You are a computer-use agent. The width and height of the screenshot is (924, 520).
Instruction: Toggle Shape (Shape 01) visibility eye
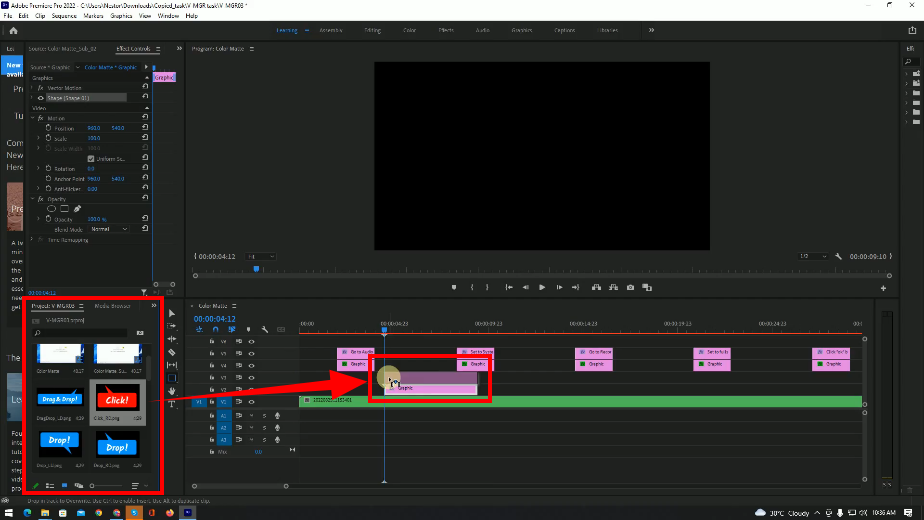(x=41, y=98)
